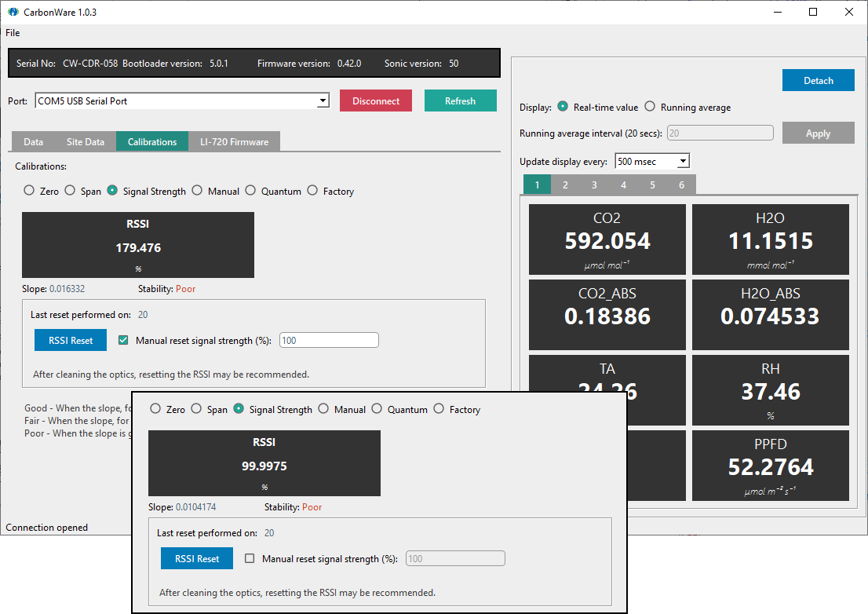Uncheck Manual reset signal strength in main window
868x614 pixels.
pos(123,340)
